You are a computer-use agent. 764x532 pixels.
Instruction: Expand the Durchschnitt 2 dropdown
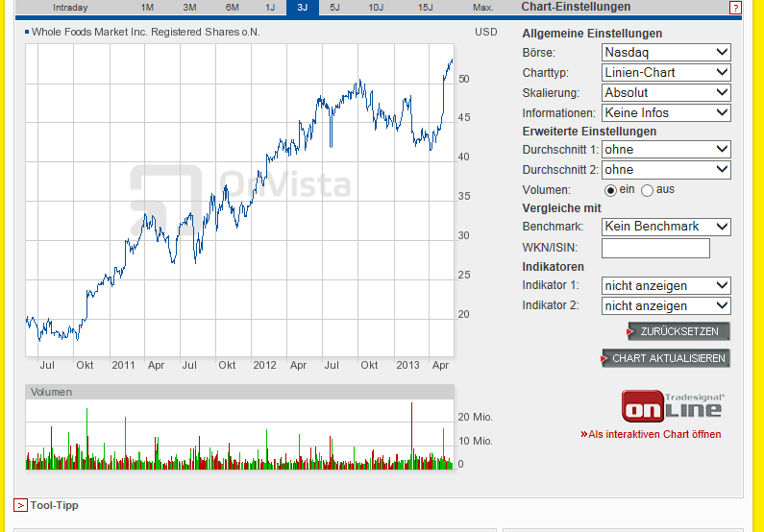666,170
